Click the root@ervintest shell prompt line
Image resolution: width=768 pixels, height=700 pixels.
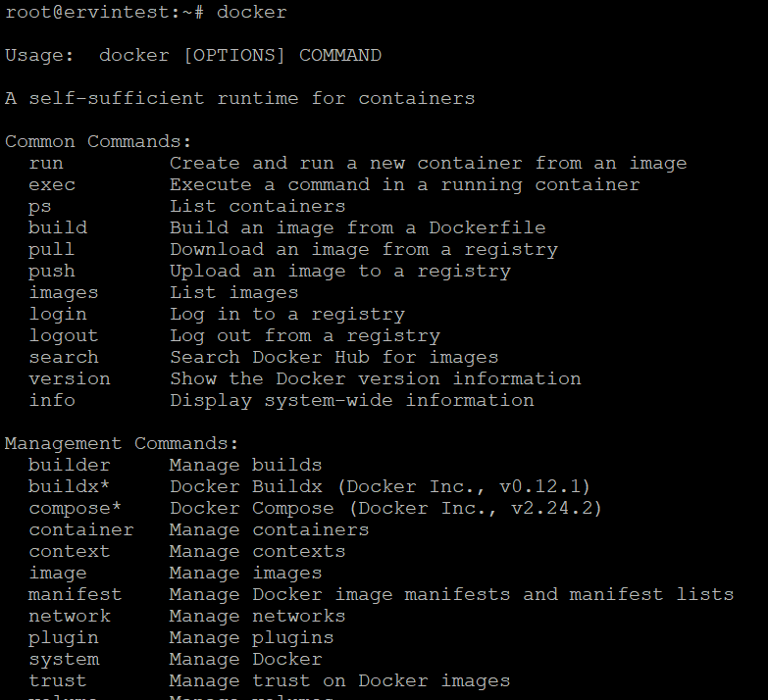point(146,12)
